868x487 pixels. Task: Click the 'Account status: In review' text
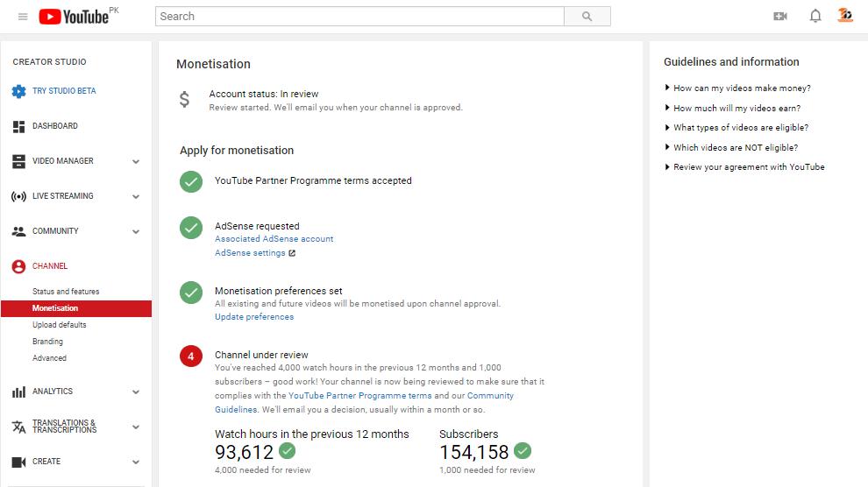coord(264,94)
